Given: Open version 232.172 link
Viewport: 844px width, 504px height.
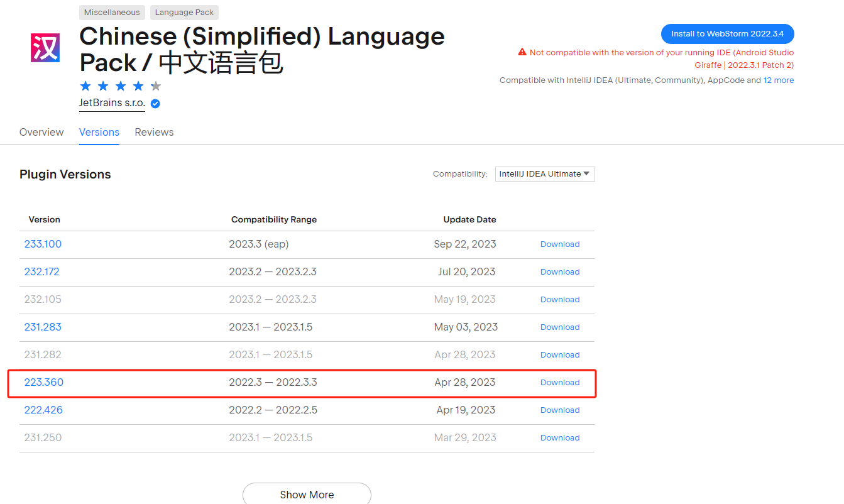Looking at the screenshot, I should pyautogui.click(x=41, y=271).
